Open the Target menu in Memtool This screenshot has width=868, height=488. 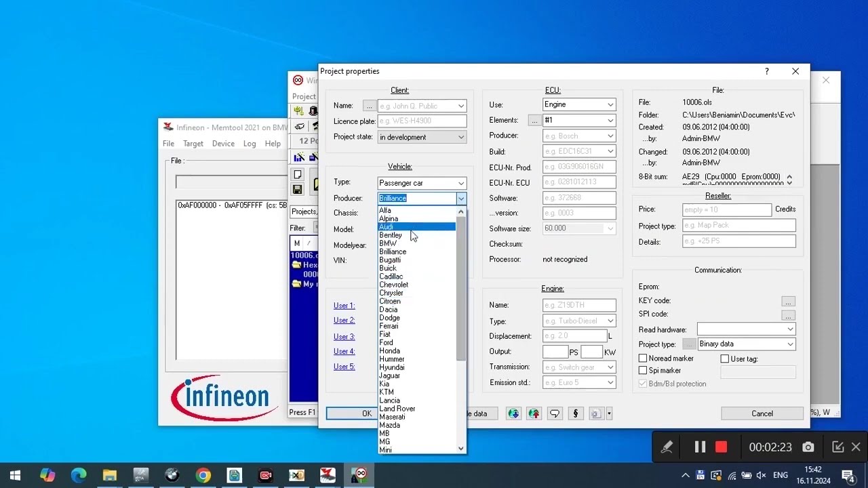pyautogui.click(x=193, y=144)
